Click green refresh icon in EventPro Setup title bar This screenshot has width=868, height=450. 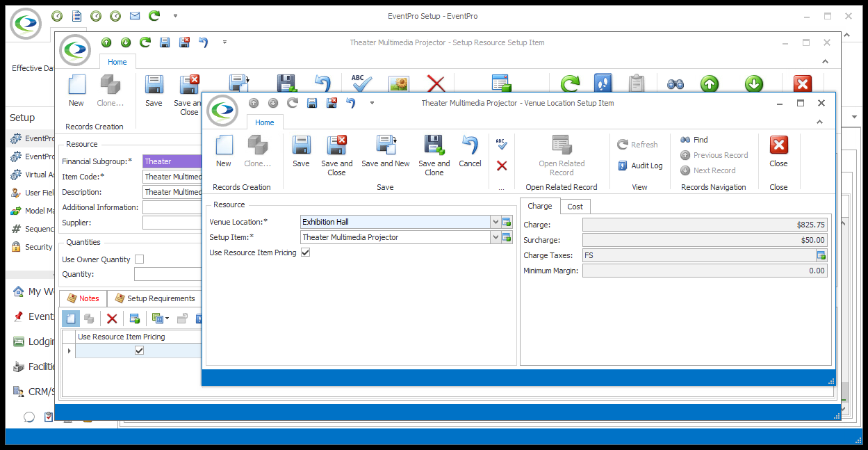(x=154, y=15)
